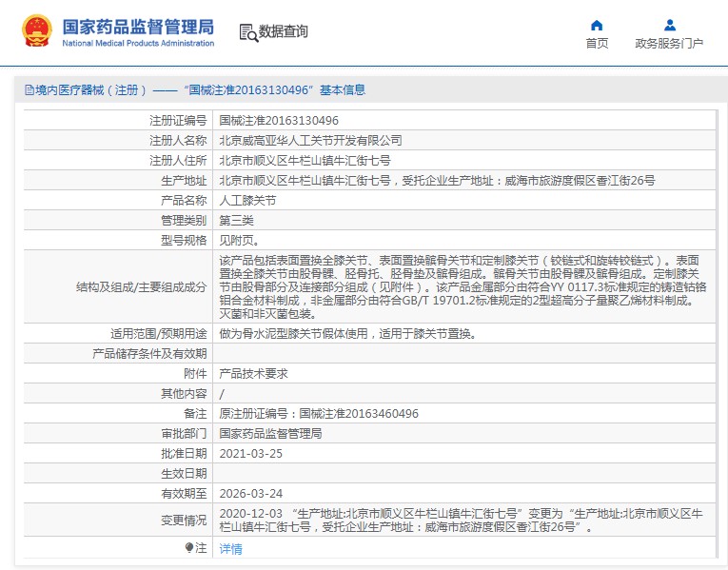
Task: Click the structure description starting 该产品包括
Action: tap(462, 286)
